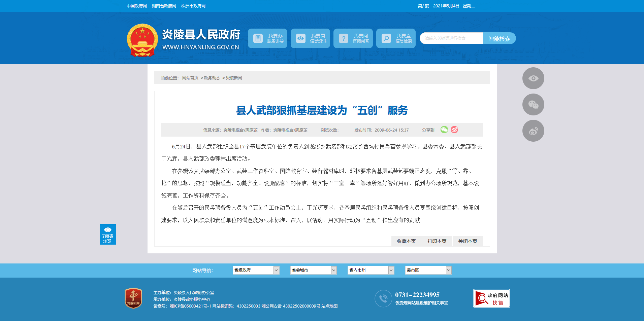The width and height of the screenshot is (644, 321).
Task: Expand the 省会城市 dropdown
Action: click(x=313, y=270)
